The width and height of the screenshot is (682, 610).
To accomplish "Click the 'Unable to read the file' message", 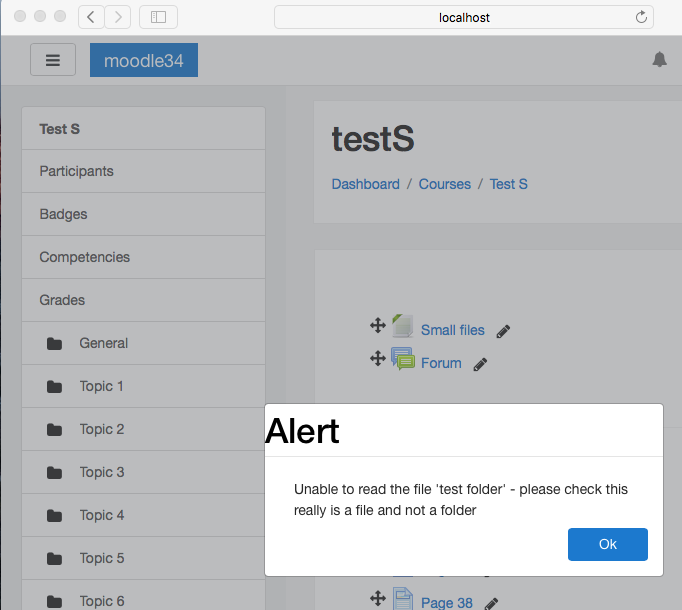I will (x=461, y=499).
